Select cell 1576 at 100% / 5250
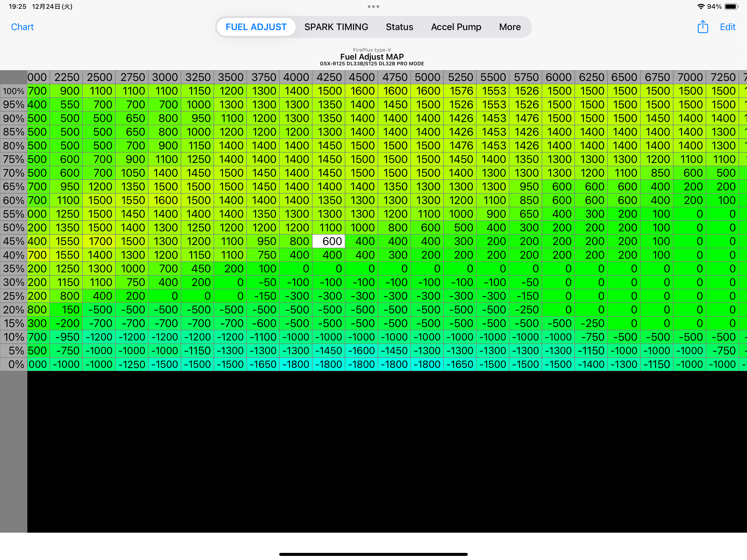 (x=460, y=91)
